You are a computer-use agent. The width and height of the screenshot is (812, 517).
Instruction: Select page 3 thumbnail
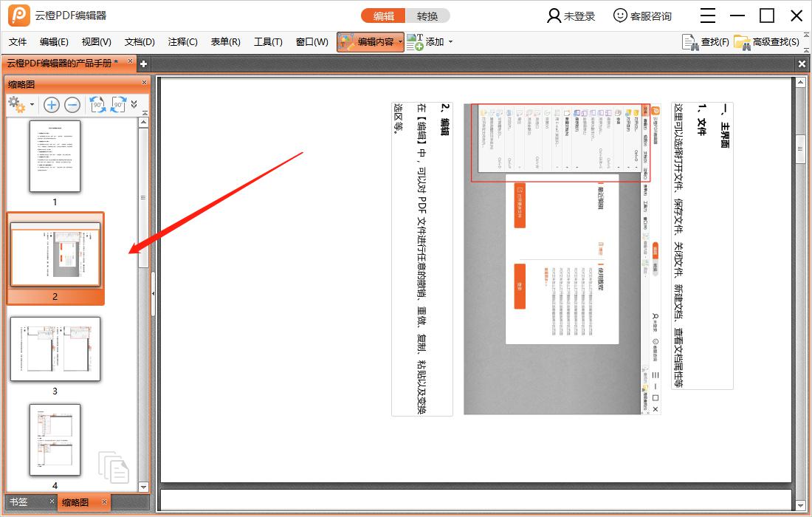pos(55,349)
